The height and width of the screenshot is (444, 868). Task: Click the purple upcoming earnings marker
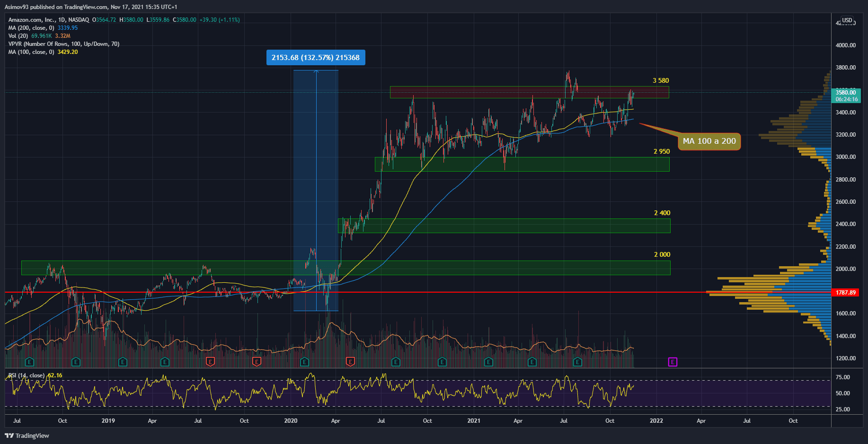[673, 362]
